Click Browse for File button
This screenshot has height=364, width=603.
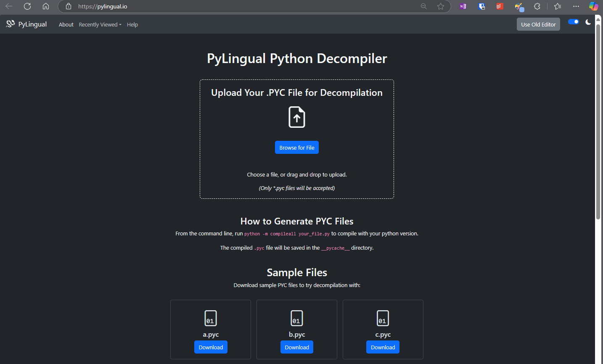point(297,148)
